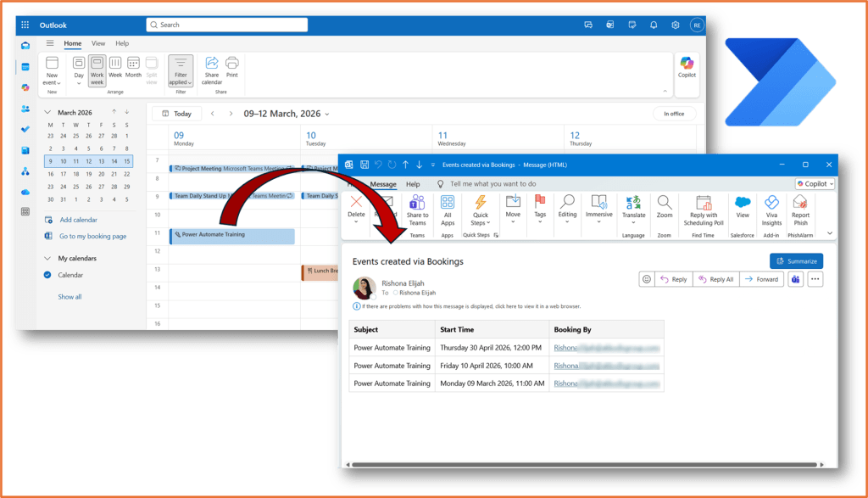Collapse the My calendars section
The width and height of the screenshot is (868, 498).
[48, 258]
